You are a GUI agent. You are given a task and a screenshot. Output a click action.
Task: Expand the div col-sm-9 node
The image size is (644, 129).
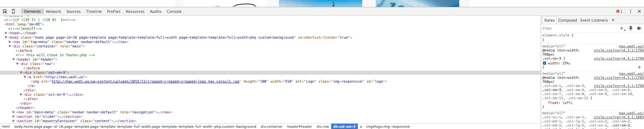21,94
